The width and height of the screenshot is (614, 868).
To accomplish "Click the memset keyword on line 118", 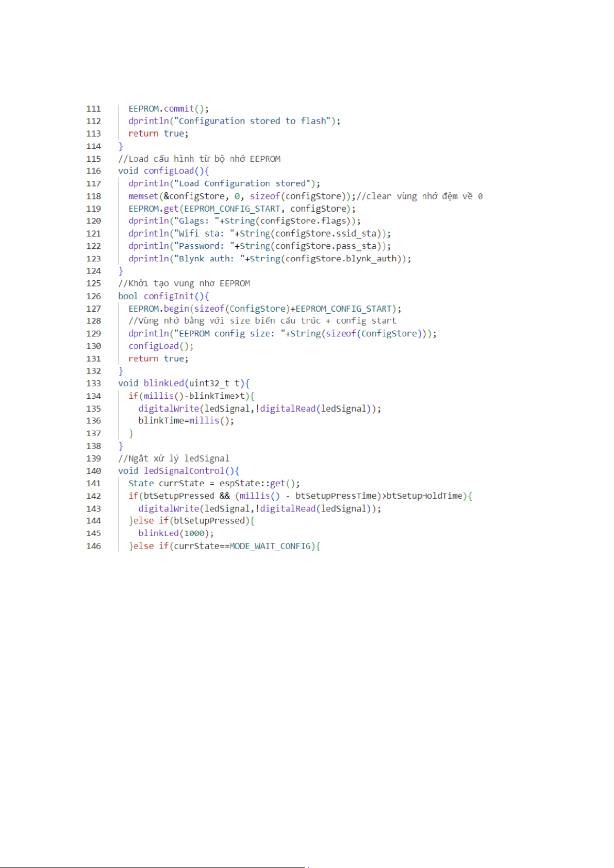I will point(143,196).
